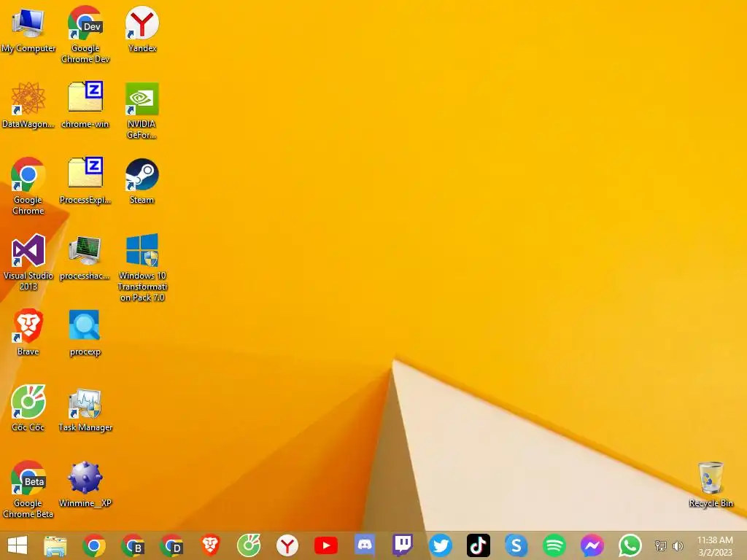The width and height of the screenshot is (747, 560).
Task: Launch Chrome Beta from the taskbar
Action: click(133, 545)
